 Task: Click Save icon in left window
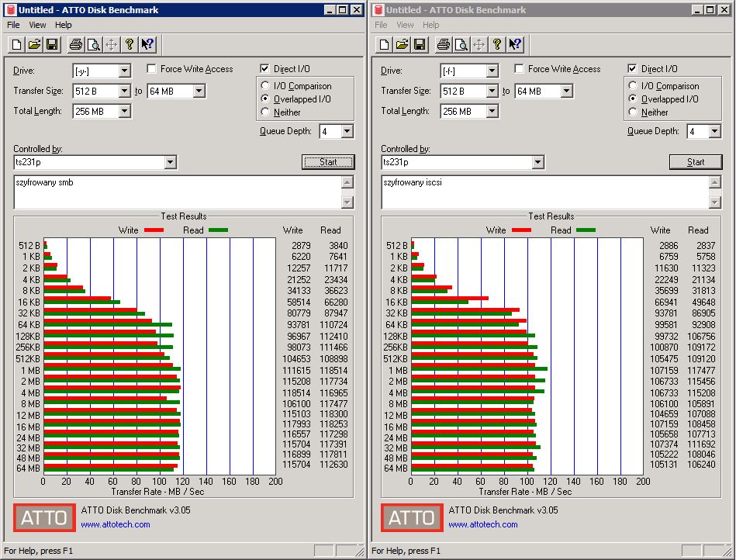coord(52,44)
